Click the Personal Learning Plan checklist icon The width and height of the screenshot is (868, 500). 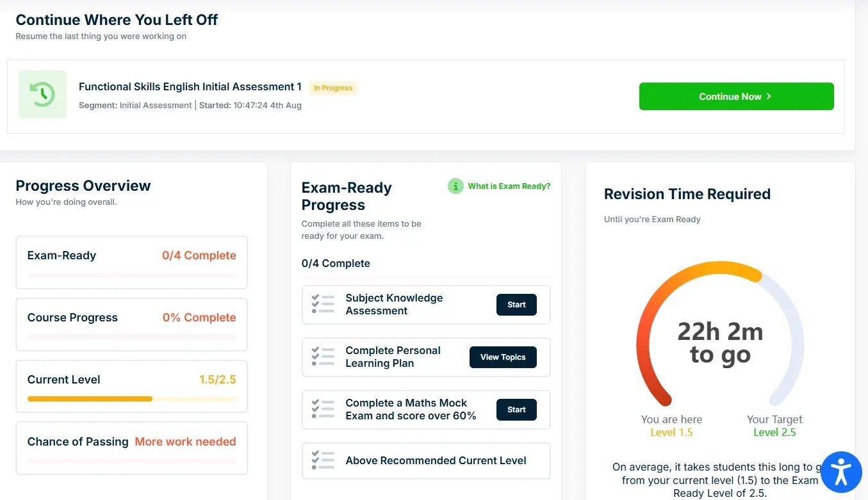click(323, 357)
